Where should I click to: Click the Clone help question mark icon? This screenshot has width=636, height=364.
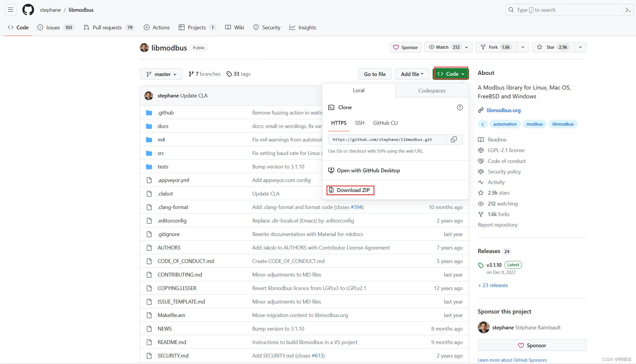pos(460,107)
